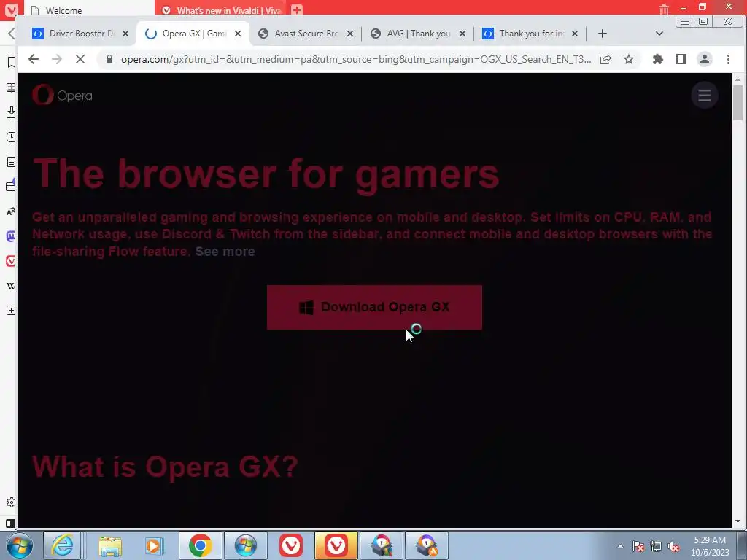Click the address bar with opera.com URL
Viewport: 747px width, 560px height.
[x=355, y=59]
